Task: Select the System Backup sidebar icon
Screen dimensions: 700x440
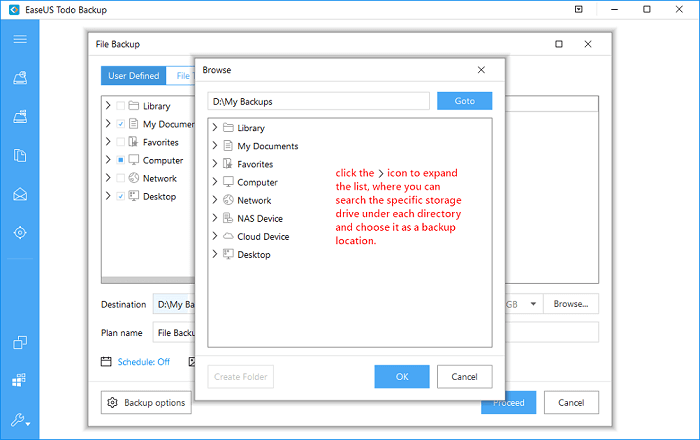Action: 20,117
